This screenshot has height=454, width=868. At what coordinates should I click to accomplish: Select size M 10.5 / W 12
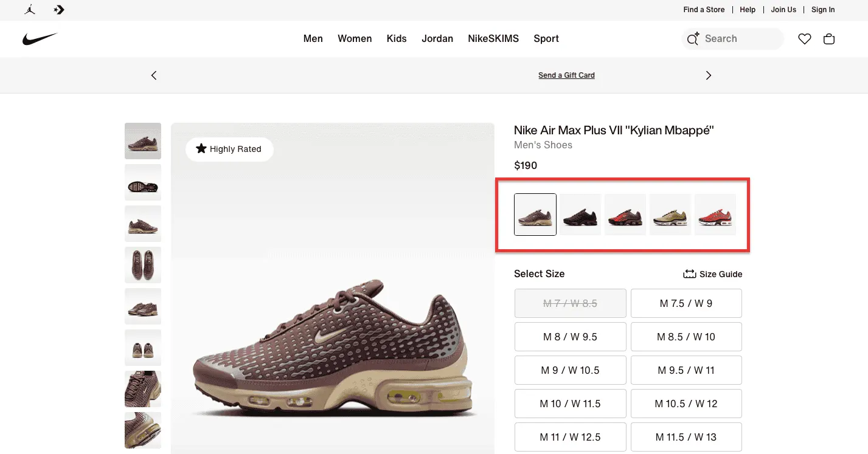(x=686, y=403)
